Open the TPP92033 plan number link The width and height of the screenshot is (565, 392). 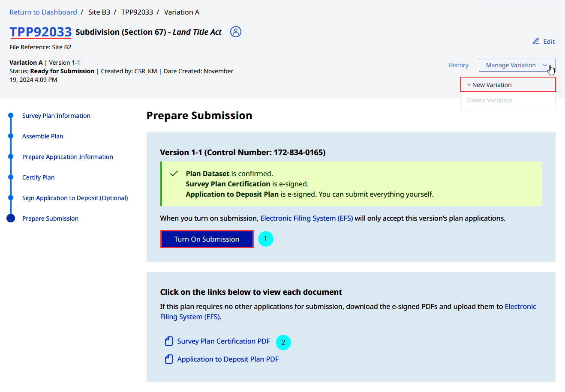coord(41,32)
